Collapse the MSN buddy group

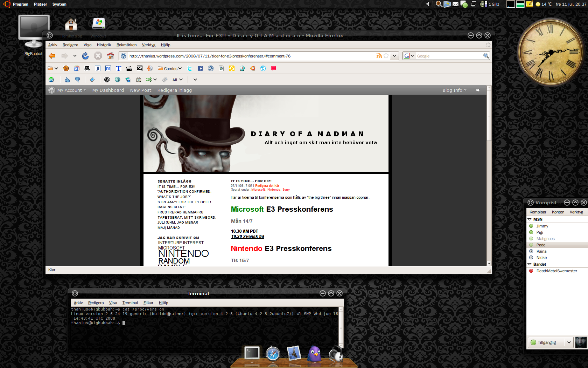530,219
